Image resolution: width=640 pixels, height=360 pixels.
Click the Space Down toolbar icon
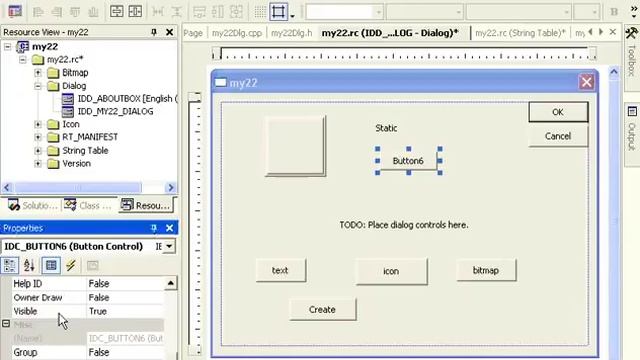(176, 12)
